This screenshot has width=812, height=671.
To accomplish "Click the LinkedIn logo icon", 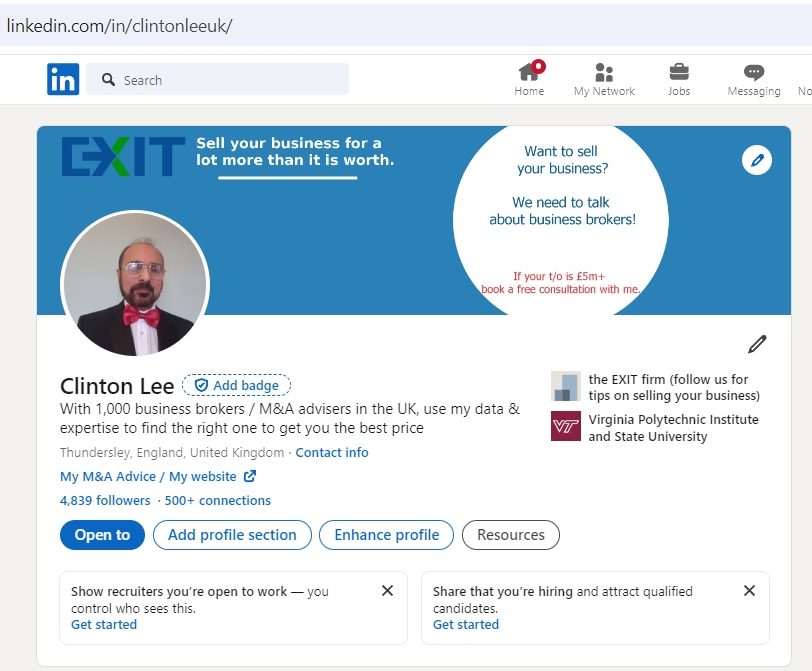I will pos(63,79).
